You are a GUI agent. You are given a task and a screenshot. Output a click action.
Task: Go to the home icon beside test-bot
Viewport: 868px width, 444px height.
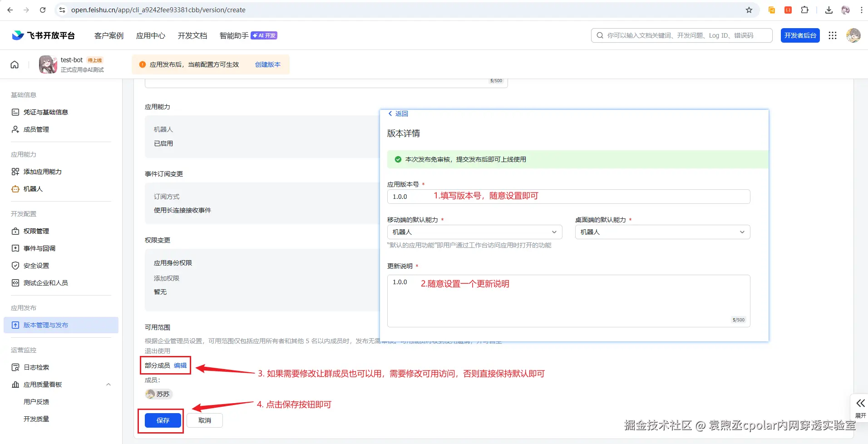point(15,64)
